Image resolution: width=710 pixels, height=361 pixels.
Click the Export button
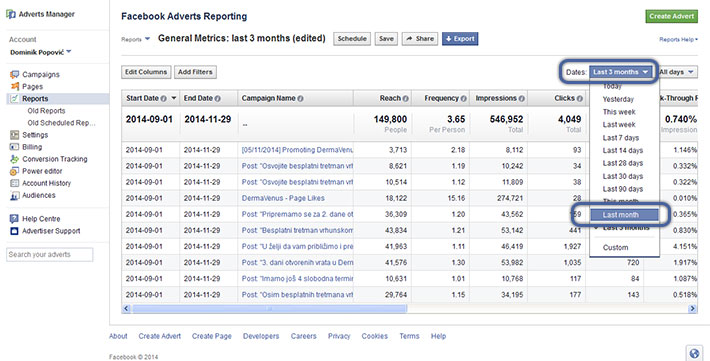pos(460,39)
